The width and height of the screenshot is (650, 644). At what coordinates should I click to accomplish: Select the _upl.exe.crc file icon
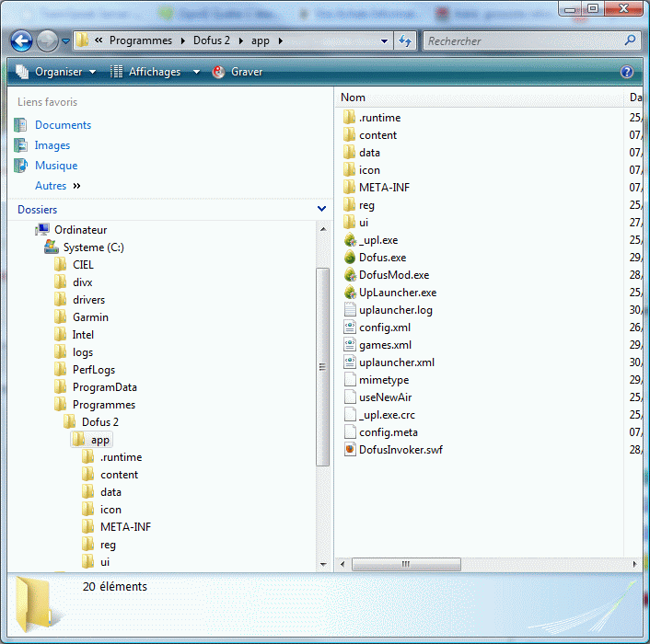pos(350,414)
